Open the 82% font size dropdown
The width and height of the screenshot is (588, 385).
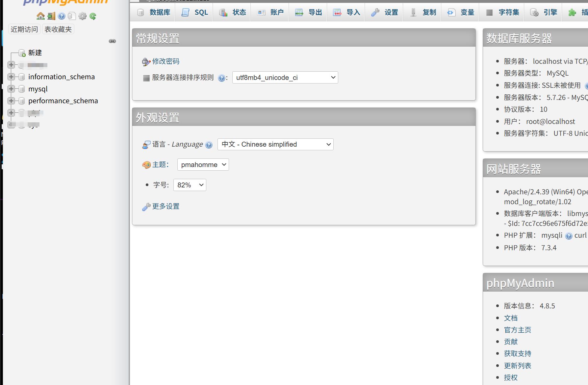tap(190, 185)
